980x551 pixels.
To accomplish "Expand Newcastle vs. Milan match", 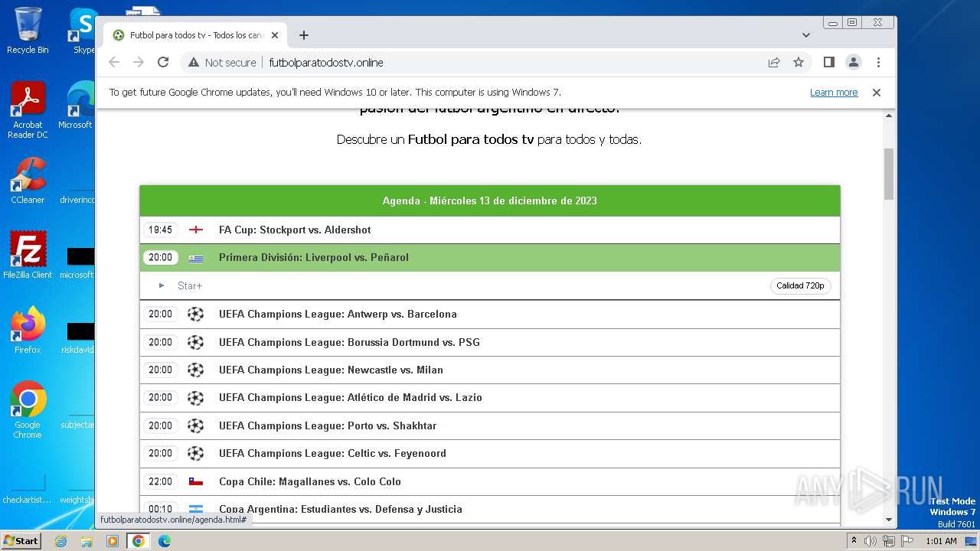I will [x=490, y=370].
